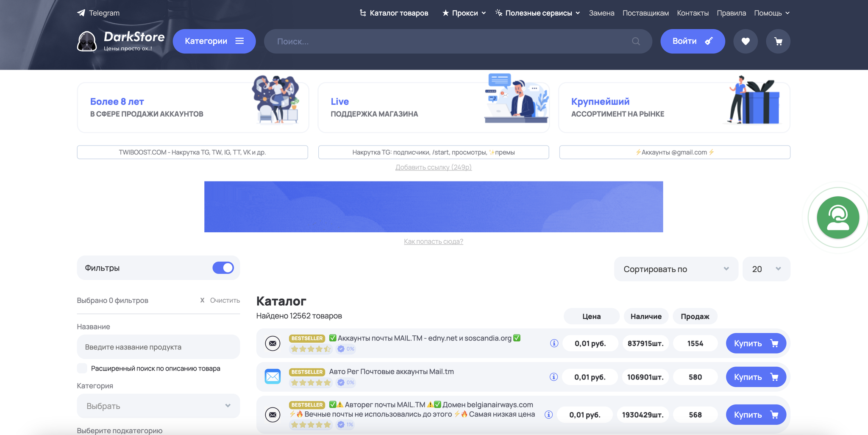The image size is (868, 435).
Task: Open the favorites heart icon
Action: tap(746, 41)
